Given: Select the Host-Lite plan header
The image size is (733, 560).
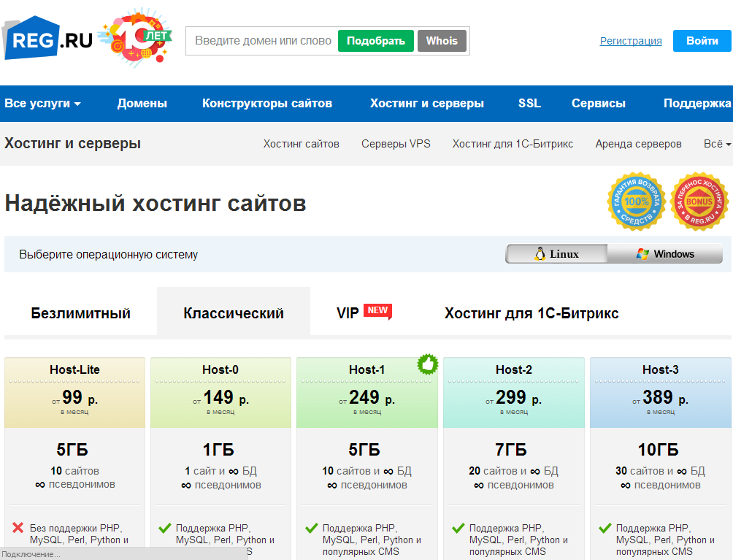Looking at the screenshot, I should pos(74,369).
